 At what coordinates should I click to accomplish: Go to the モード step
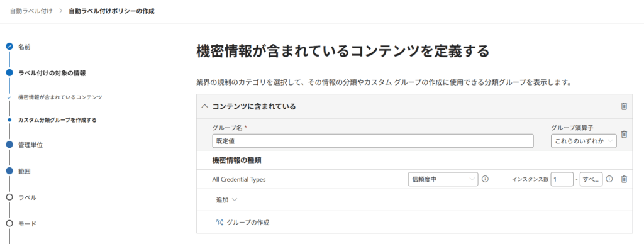[x=27, y=224]
